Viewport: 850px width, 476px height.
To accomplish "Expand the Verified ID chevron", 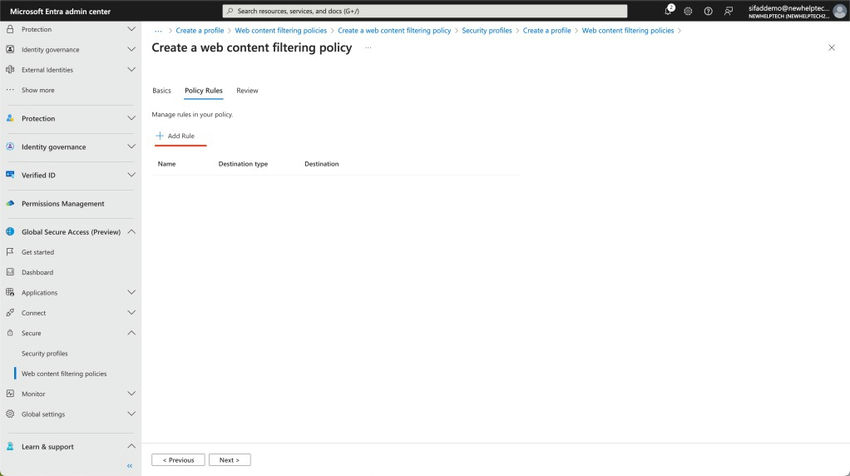I will pyautogui.click(x=131, y=175).
